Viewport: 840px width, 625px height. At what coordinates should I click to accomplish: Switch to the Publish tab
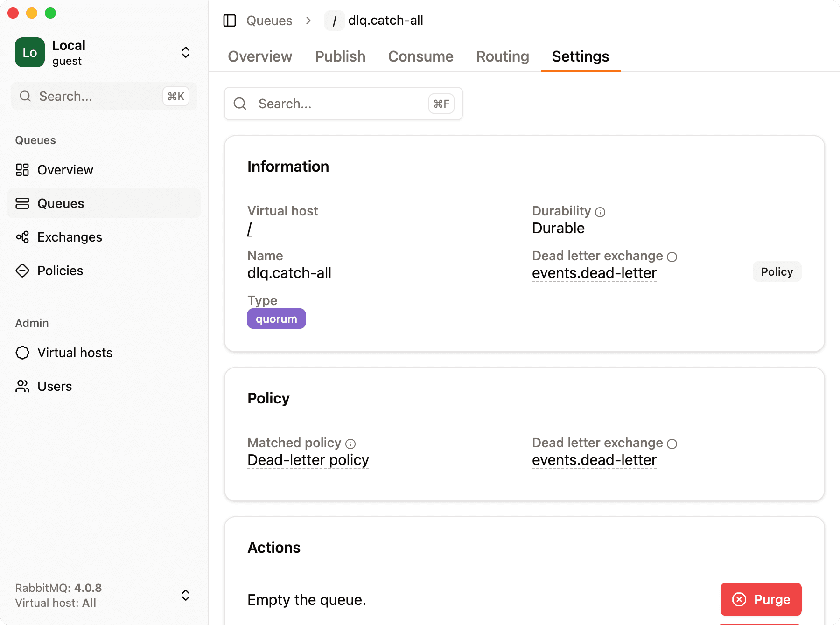340,56
